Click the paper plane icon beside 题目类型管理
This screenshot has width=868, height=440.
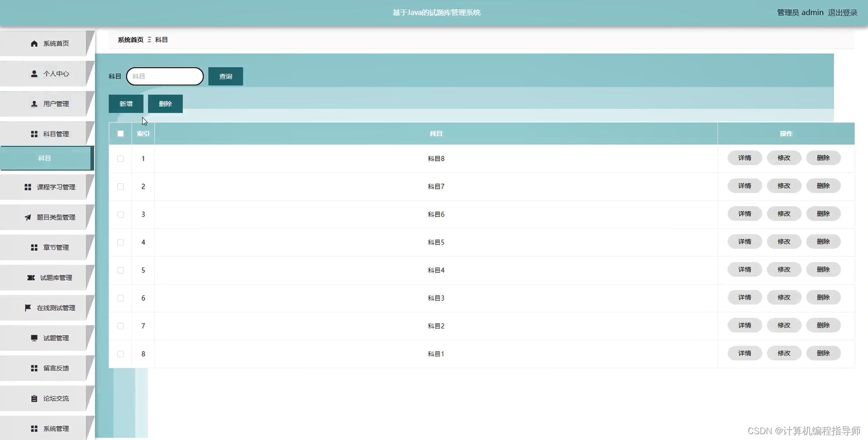point(28,217)
